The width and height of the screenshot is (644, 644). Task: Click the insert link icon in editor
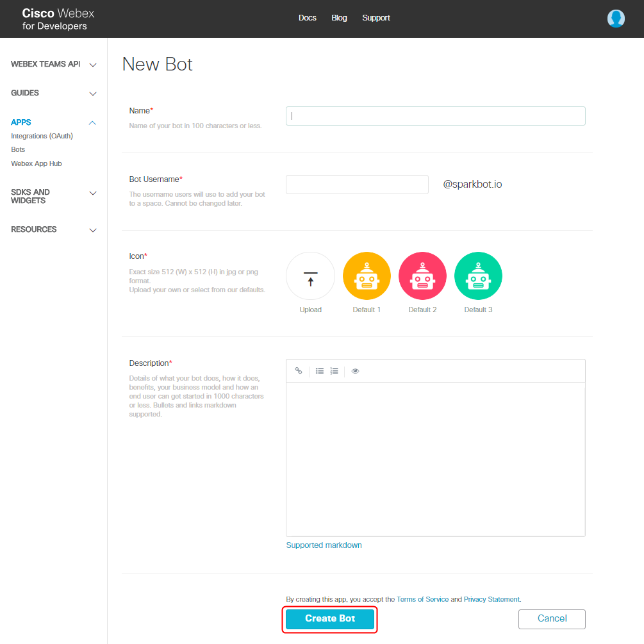(x=299, y=371)
